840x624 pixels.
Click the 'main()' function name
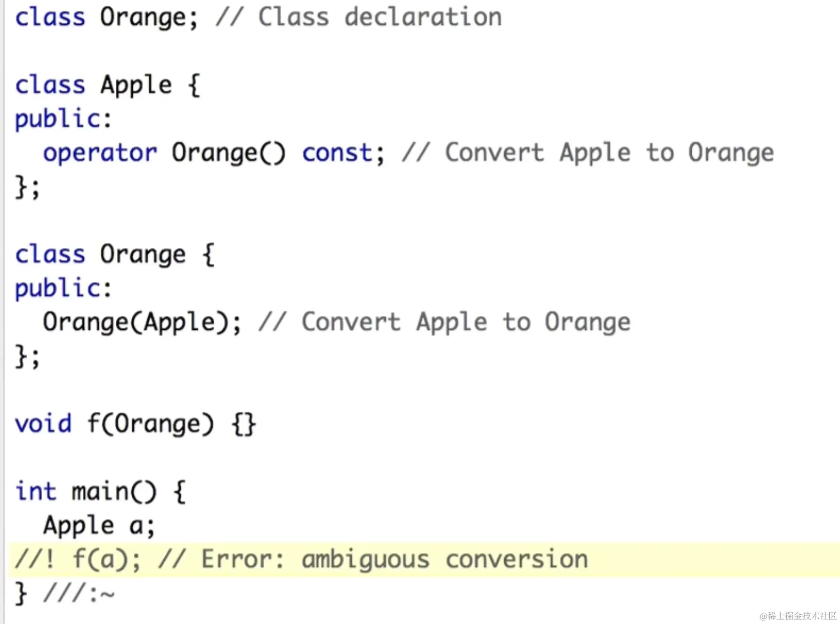114,492
